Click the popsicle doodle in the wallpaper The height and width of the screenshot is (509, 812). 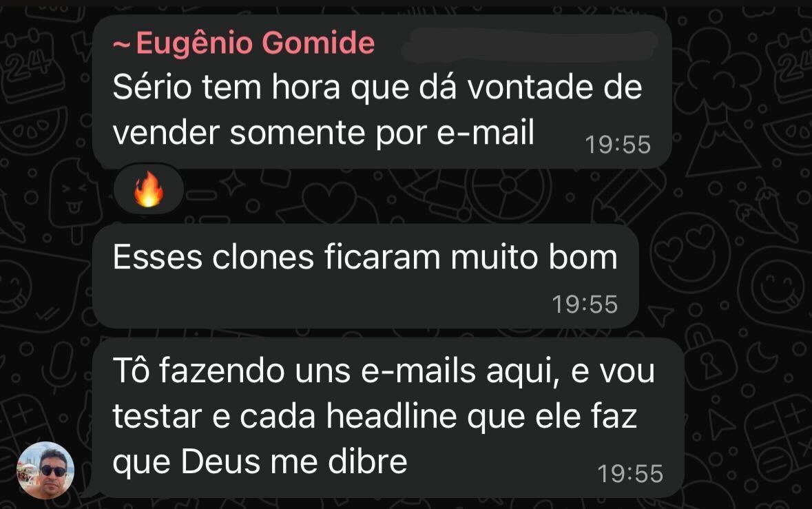click(x=74, y=199)
